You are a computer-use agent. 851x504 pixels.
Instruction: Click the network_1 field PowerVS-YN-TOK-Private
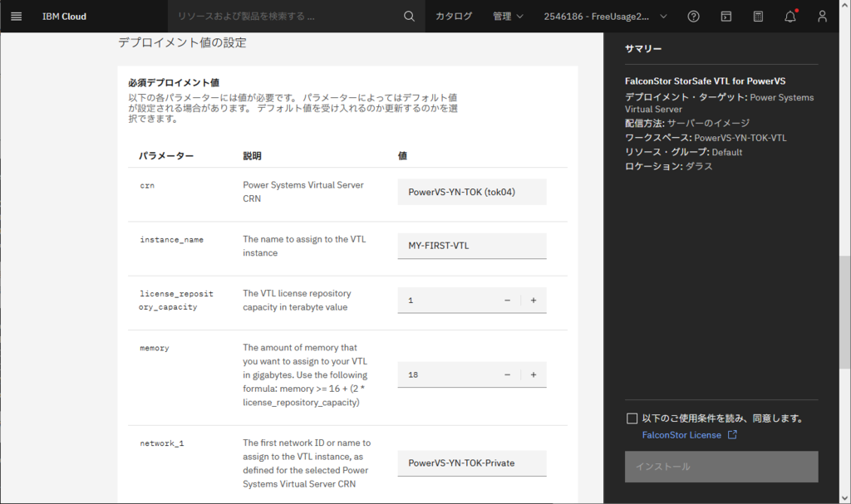[x=472, y=462]
